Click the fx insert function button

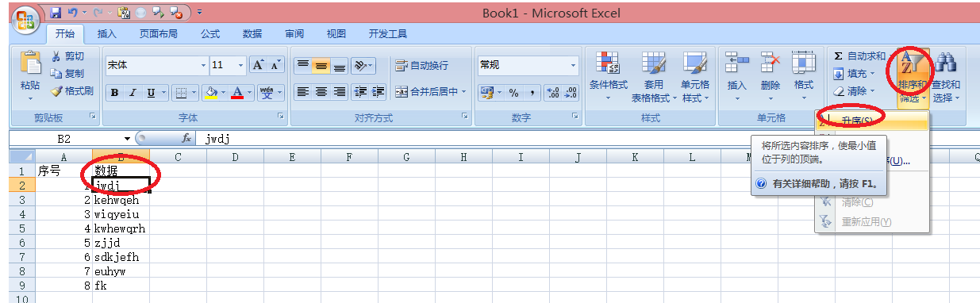(187, 138)
